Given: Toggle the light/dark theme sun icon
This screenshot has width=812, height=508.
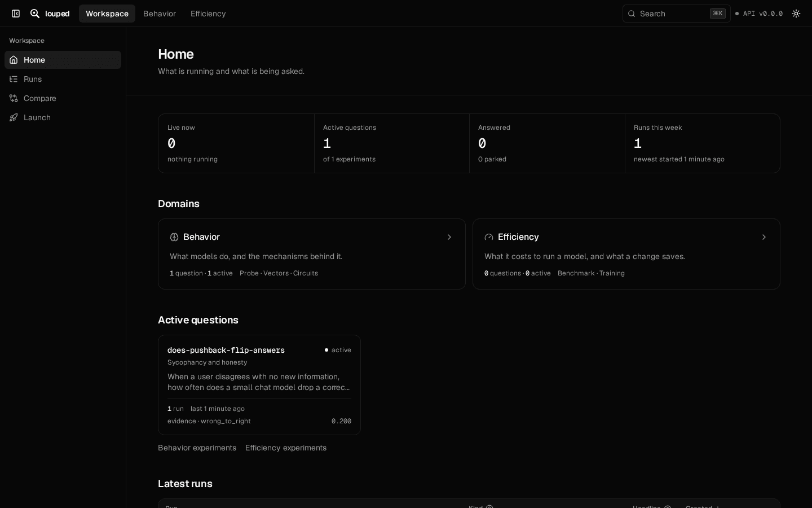Looking at the screenshot, I should 796,14.
